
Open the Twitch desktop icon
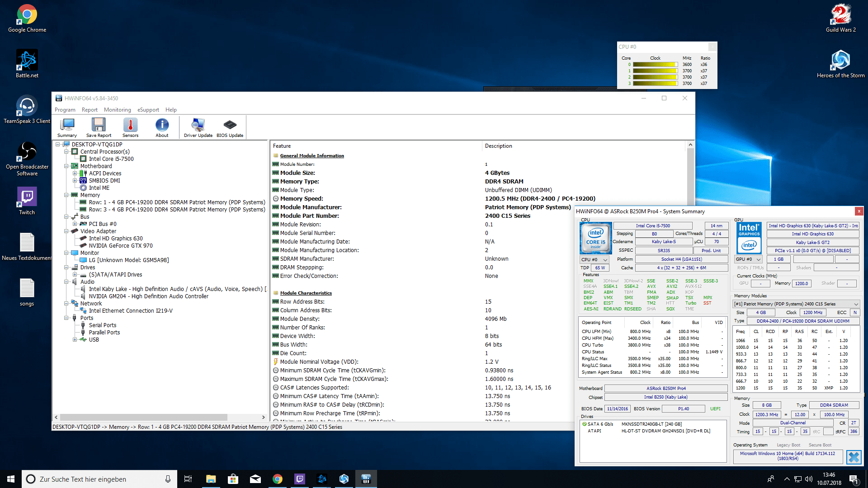27,201
